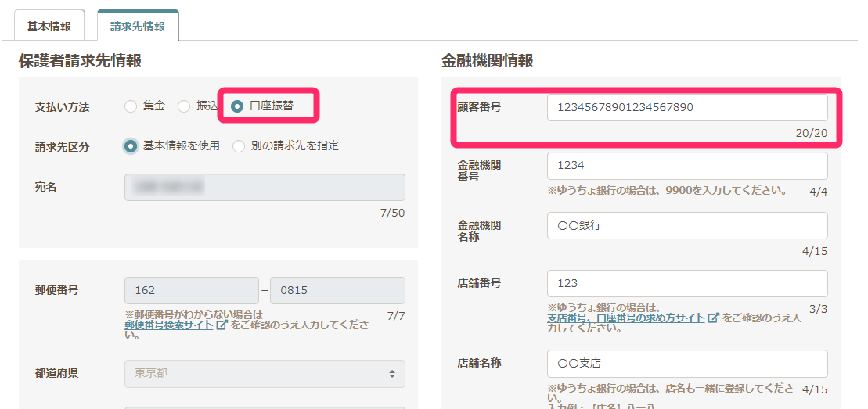Click the second postal code field 0815
Viewport: 868px width, 409px height.
tap(337, 290)
